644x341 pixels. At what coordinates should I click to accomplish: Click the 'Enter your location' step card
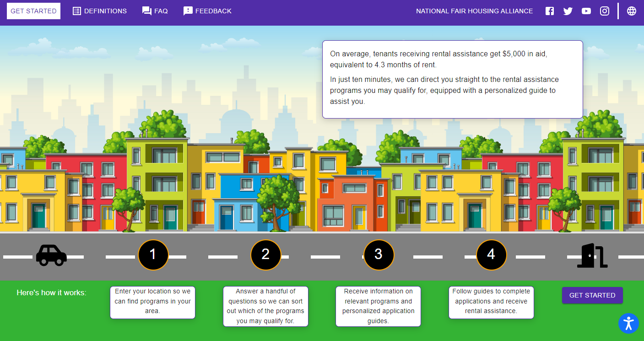click(x=153, y=303)
